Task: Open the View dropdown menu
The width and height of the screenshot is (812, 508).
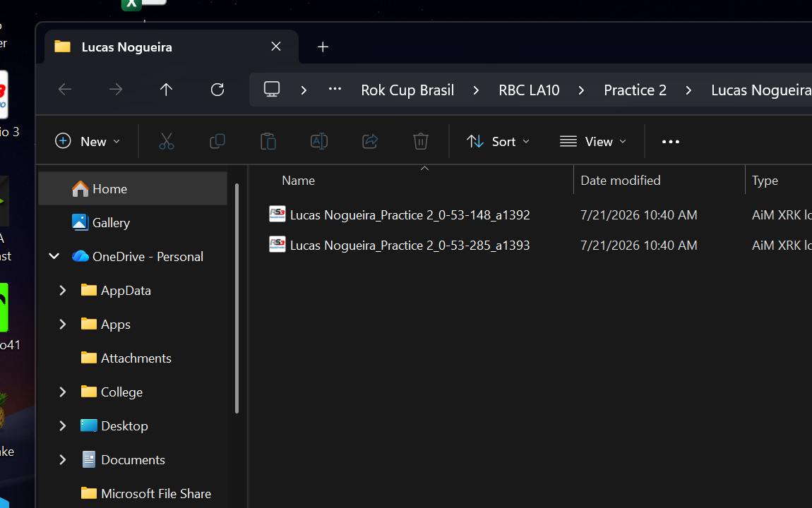Action: pos(593,141)
